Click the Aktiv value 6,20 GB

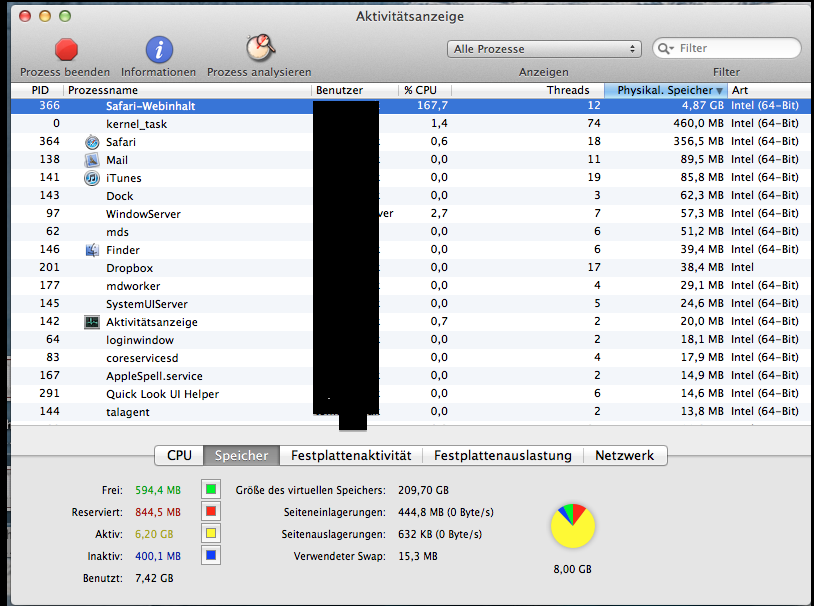click(154, 534)
